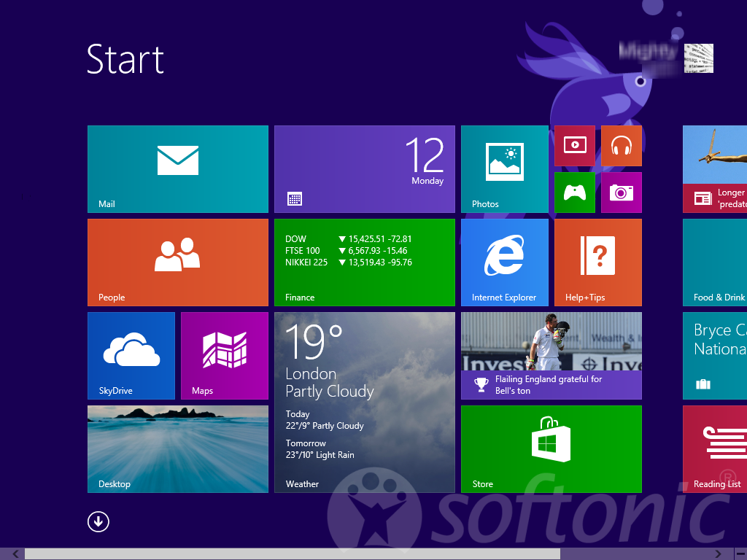Open the SkyDrive cloud tile

(131, 355)
